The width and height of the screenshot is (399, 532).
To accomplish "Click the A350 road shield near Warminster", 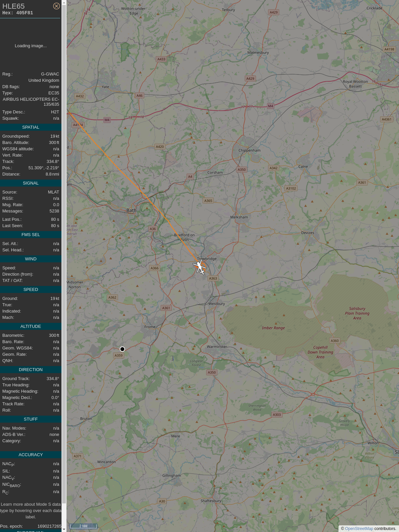I will tap(212, 372).
